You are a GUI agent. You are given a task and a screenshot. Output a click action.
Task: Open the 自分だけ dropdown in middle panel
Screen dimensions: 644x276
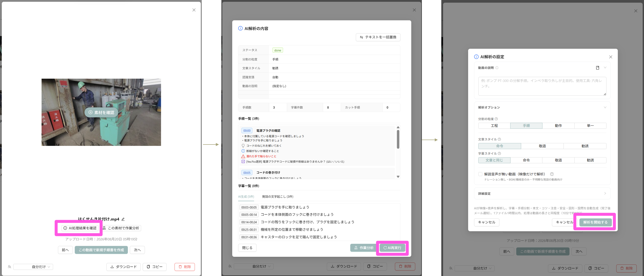pyautogui.click(x=254, y=266)
